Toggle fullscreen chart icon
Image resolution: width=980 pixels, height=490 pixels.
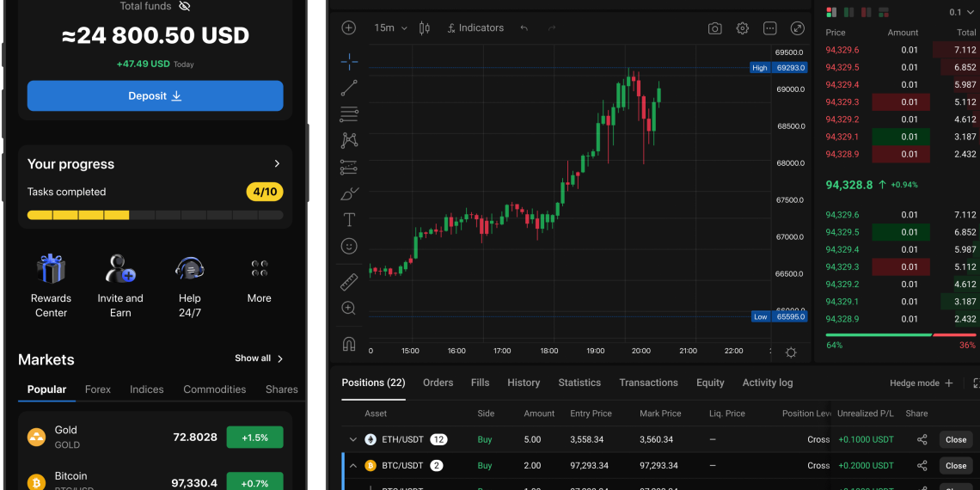798,28
